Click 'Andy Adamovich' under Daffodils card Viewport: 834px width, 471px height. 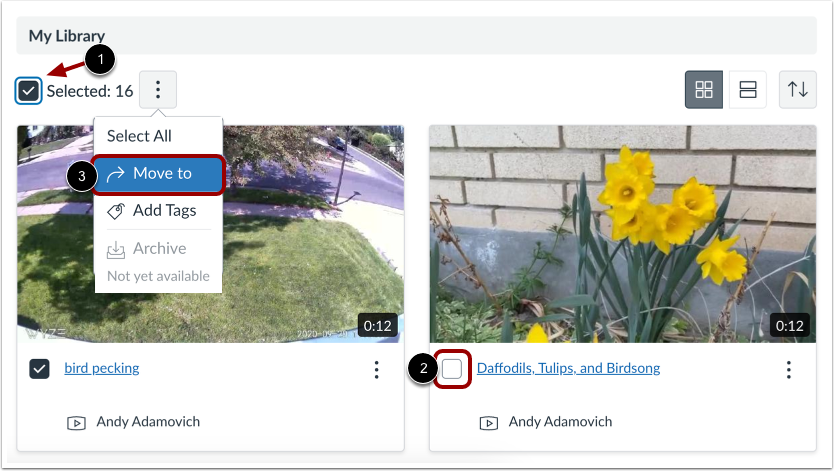coord(560,422)
